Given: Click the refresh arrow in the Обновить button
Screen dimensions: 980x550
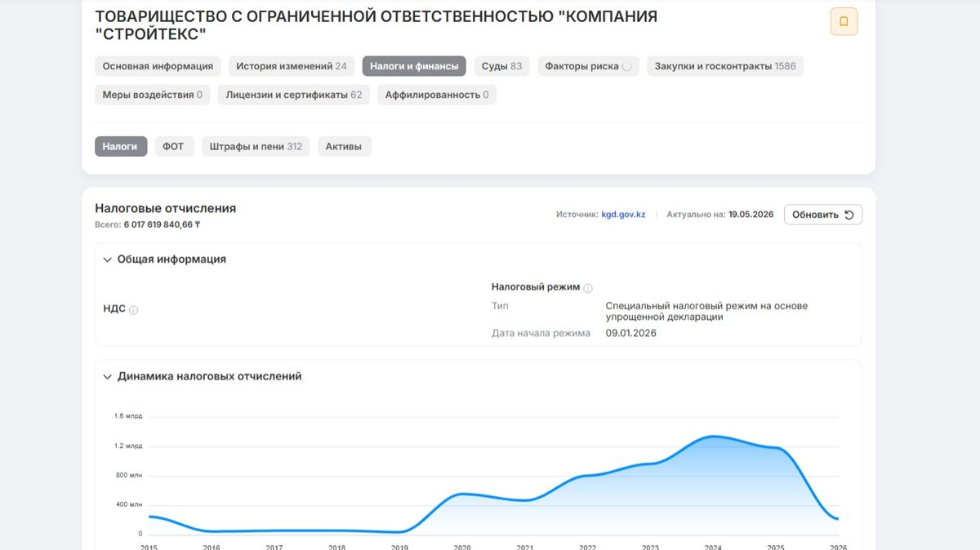Looking at the screenshot, I should coord(849,215).
